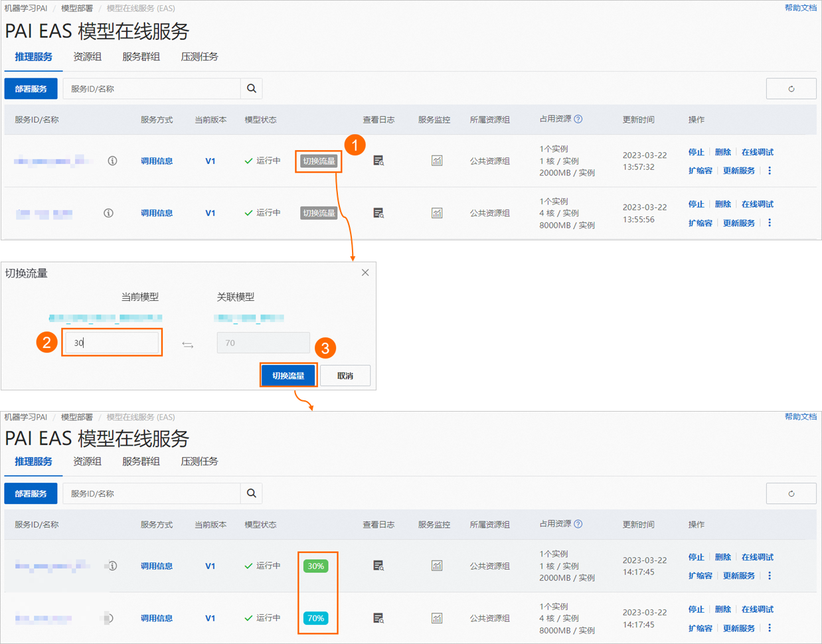The image size is (822, 644).
Task: Expand the ⋮ overflow menu of second service
Action: [769, 223]
